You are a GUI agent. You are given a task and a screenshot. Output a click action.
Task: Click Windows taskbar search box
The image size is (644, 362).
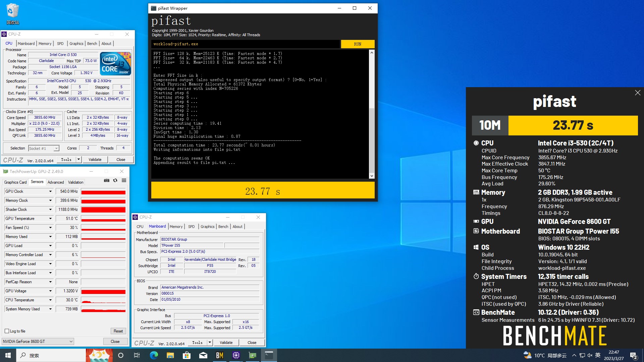51,355
